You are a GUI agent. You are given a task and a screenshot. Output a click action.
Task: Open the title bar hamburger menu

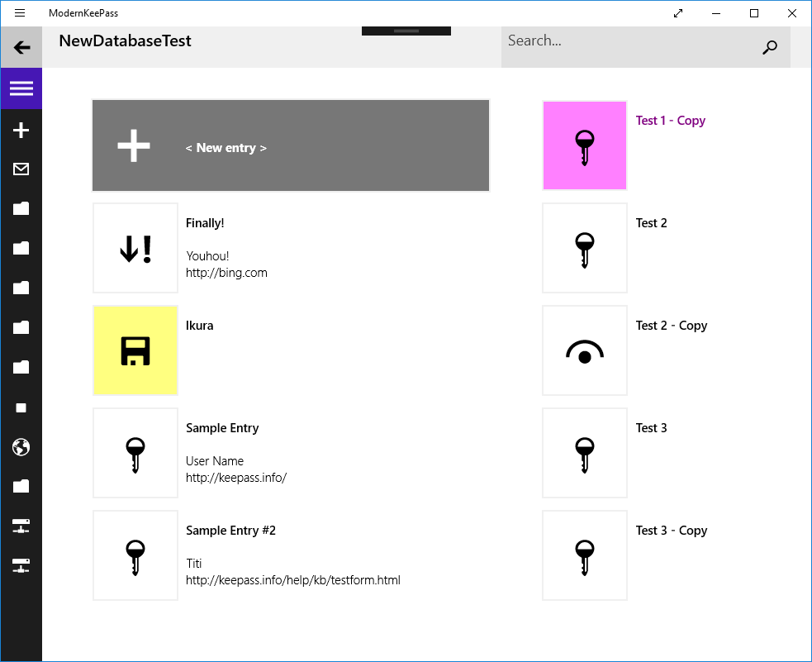(x=20, y=13)
